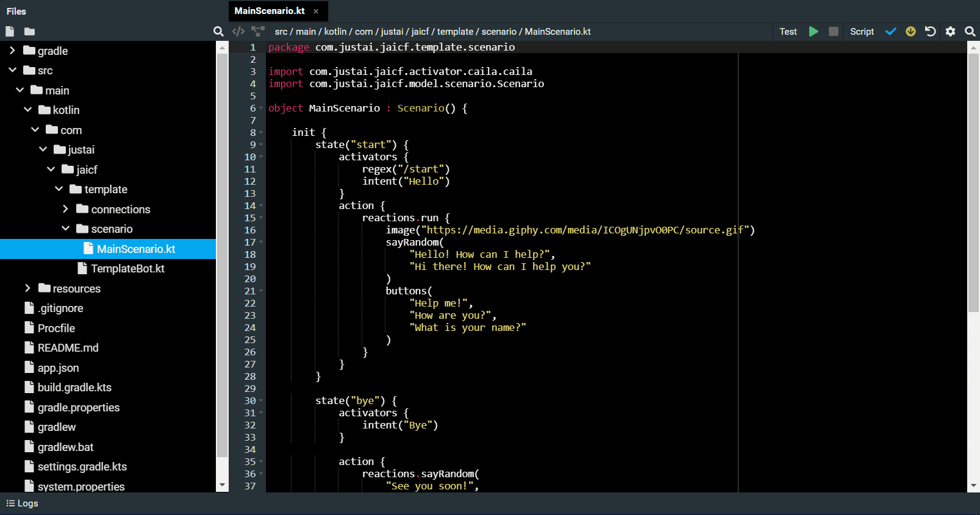Switch to graph structure view icon
Screen dimensions: 980x515
(259, 31)
